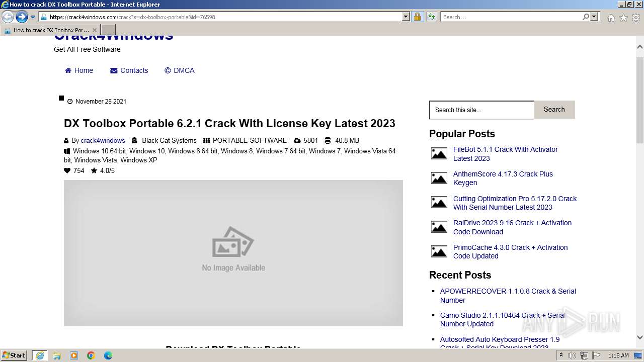The image size is (644, 362).
Task: Open Camo Studio 2.1.1.10464 recent post link
Action: click(503, 320)
